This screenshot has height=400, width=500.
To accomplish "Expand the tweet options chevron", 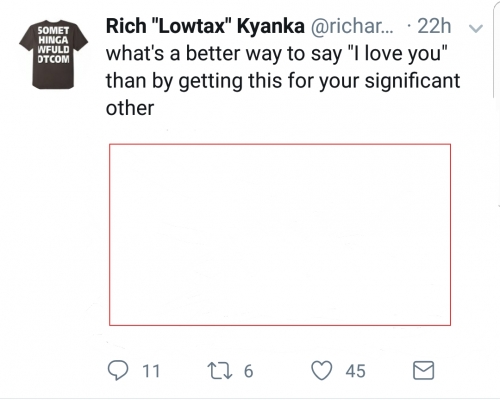I will tap(476, 28).
